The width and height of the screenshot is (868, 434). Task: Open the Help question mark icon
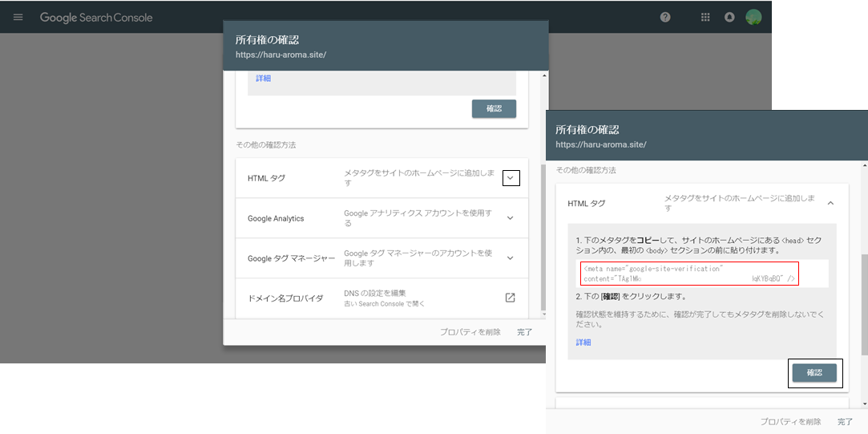(x=665, y=17)
